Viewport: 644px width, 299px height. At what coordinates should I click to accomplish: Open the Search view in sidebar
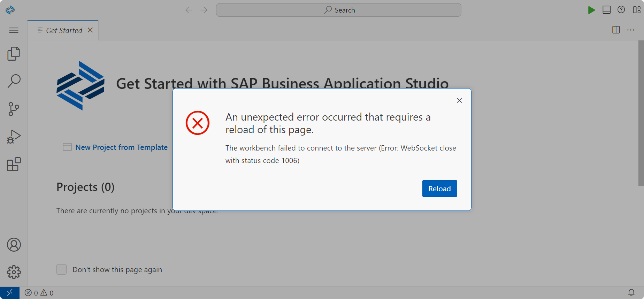coord(14,81)
